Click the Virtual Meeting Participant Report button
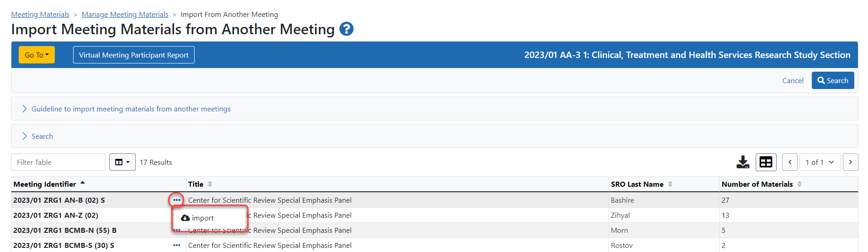The width and height of the screenshot is (868, 252). pyautogui.click(x=133, y=55)
